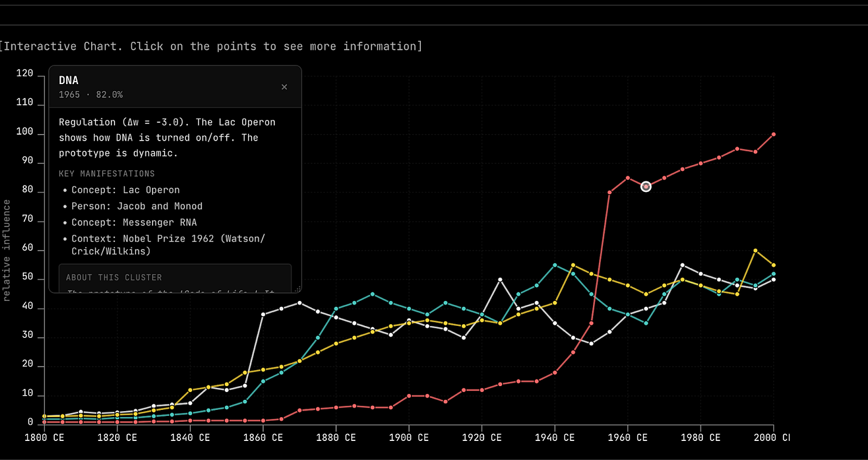
Task: Select the white data point at 1975
Action: 683,265
